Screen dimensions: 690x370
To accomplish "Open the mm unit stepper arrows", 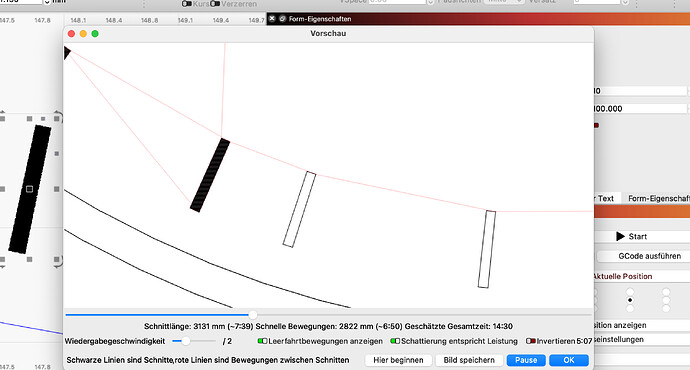I will point(47,2).
